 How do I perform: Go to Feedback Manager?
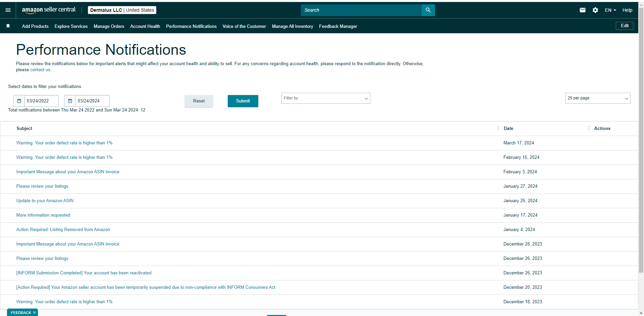[338, 26]
